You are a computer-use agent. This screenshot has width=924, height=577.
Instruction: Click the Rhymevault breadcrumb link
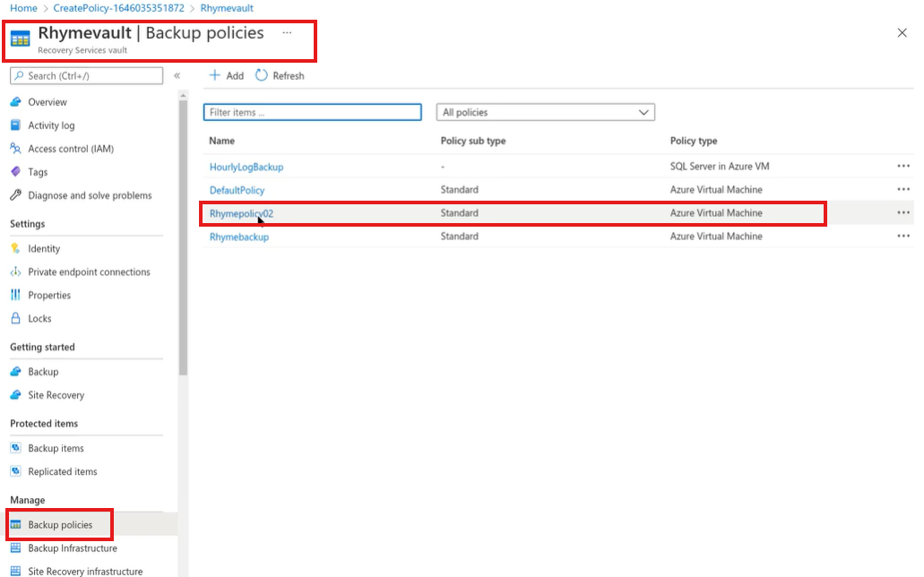pyautogui.click(x=227, y=8)
